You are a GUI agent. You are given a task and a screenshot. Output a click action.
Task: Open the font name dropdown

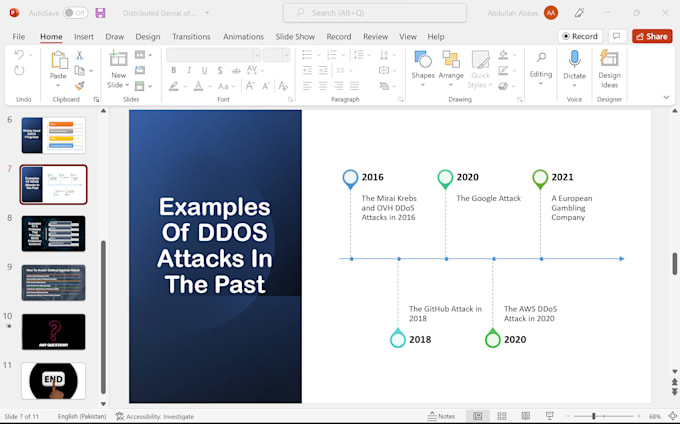point(257,55)
